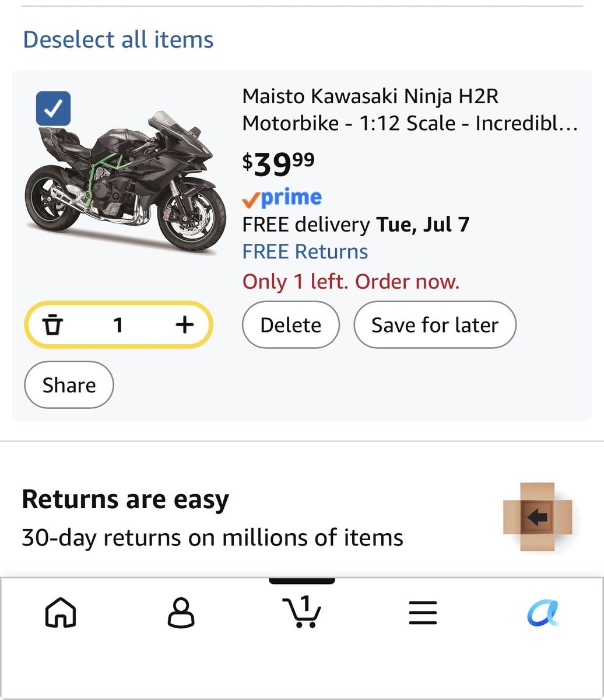Click the prime badge logo
604x700 pixels.
click(x=282, y=198)
